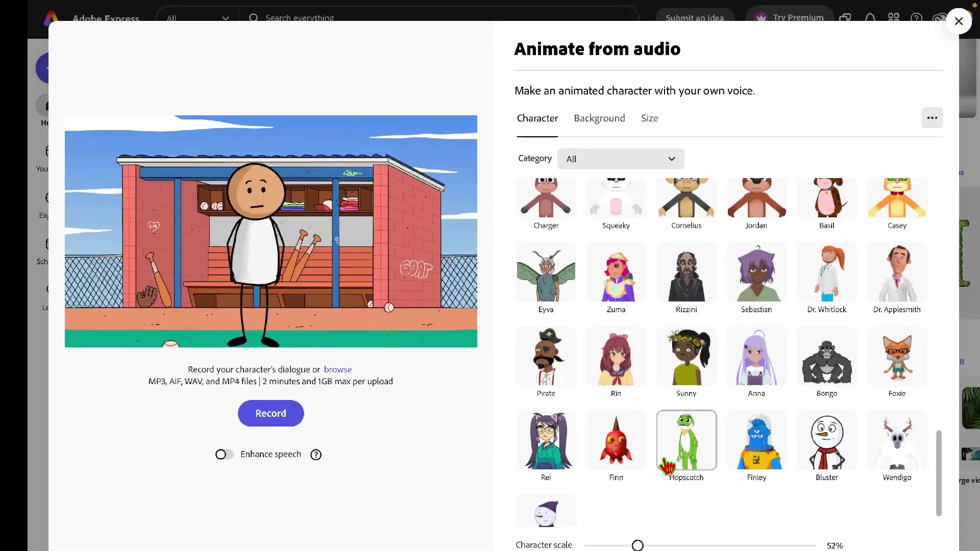This screenshot has height=551, width=980.
Task: Open the Category dropdown set to All
Action: click(621, 159)
